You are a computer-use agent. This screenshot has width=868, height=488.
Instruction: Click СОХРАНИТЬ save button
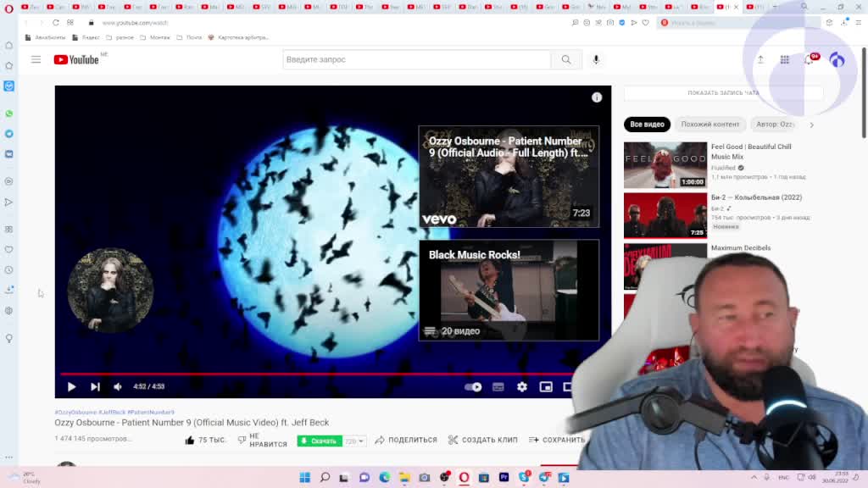pos(557,440)
